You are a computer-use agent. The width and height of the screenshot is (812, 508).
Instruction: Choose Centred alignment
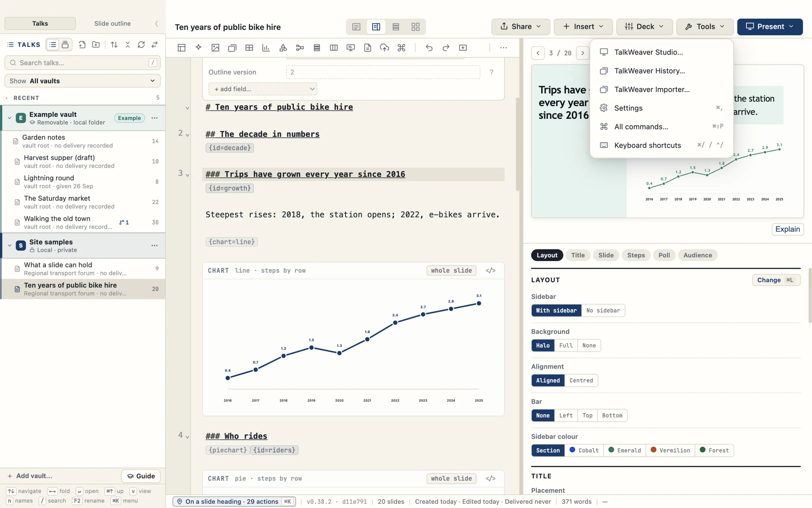(581, 380)
